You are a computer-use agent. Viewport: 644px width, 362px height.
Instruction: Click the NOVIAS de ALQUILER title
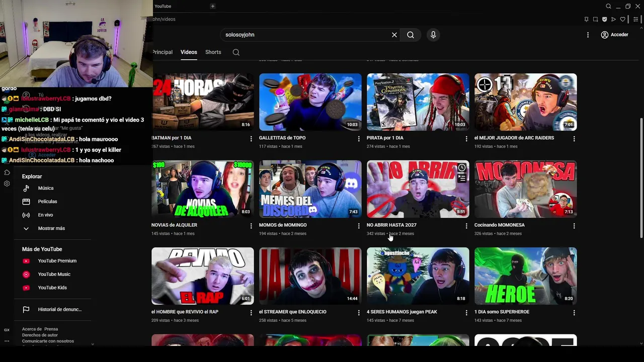(174, 225)
